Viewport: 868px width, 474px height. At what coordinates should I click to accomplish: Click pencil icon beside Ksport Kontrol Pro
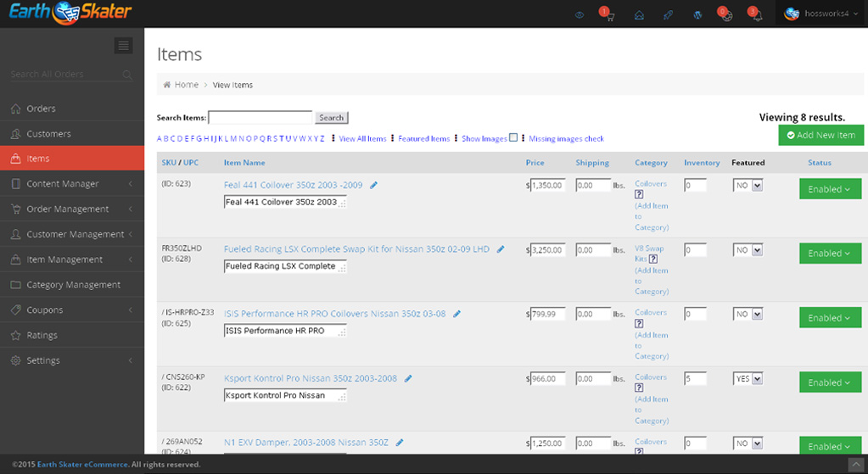(408, 378)
